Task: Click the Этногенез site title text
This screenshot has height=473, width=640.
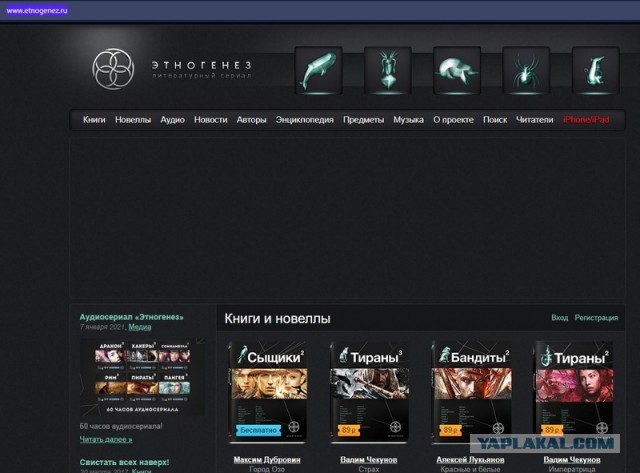Action: point(202,65)
